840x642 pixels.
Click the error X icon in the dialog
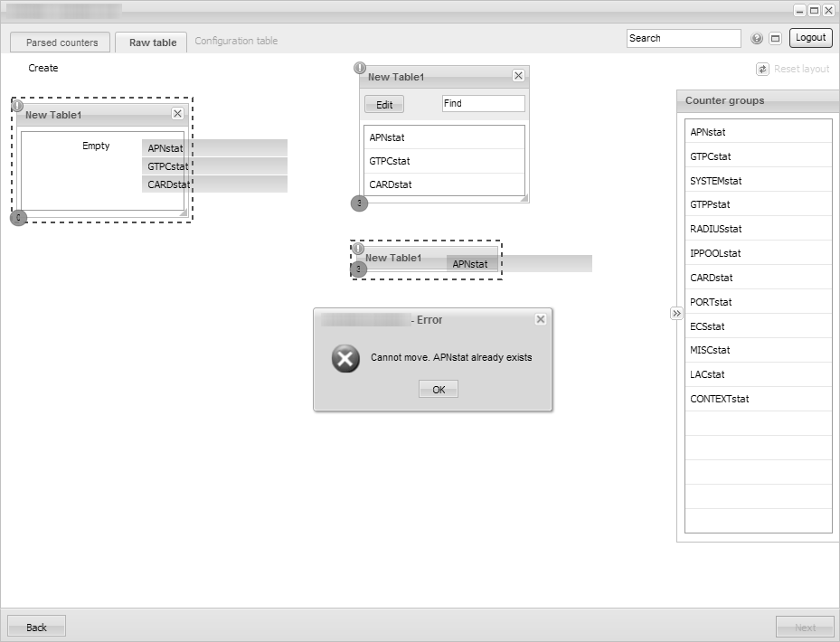pyautogui.click(x=345, y=358)
